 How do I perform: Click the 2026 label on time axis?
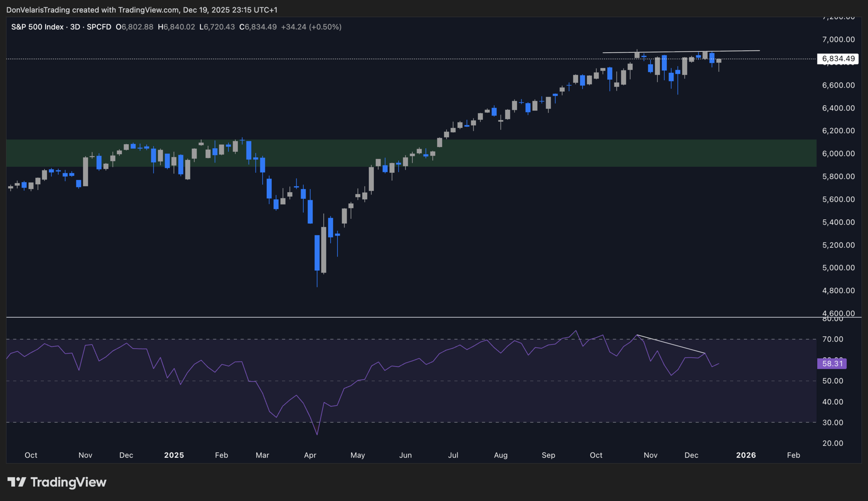tap(745, 455)
